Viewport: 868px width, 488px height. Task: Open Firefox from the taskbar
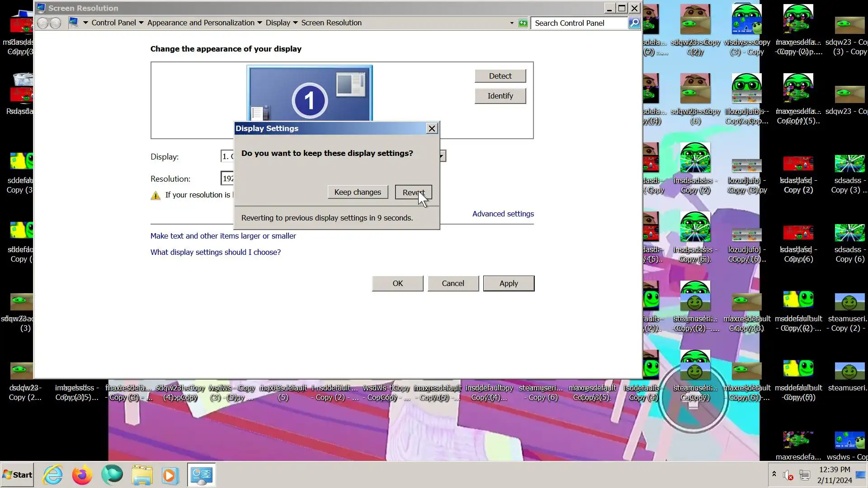82,475
